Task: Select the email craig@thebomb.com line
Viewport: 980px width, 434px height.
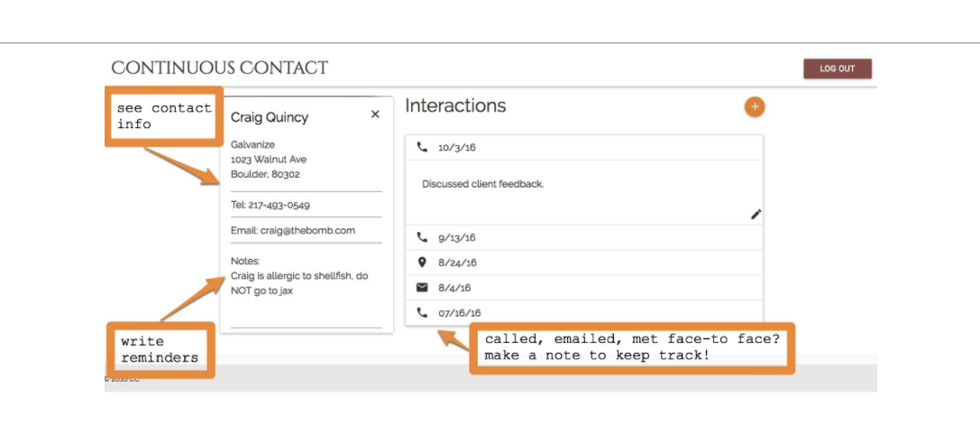Action: coord(293,230)
